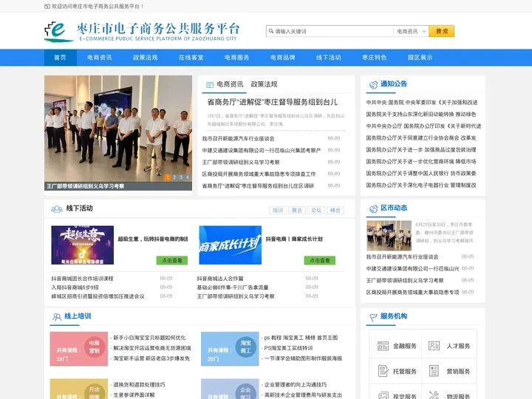Image resolution: width=532 pixels, height=399 pixels.
Task: Switch to 电商资讯 news tab
Action: [x=230, y=84]
